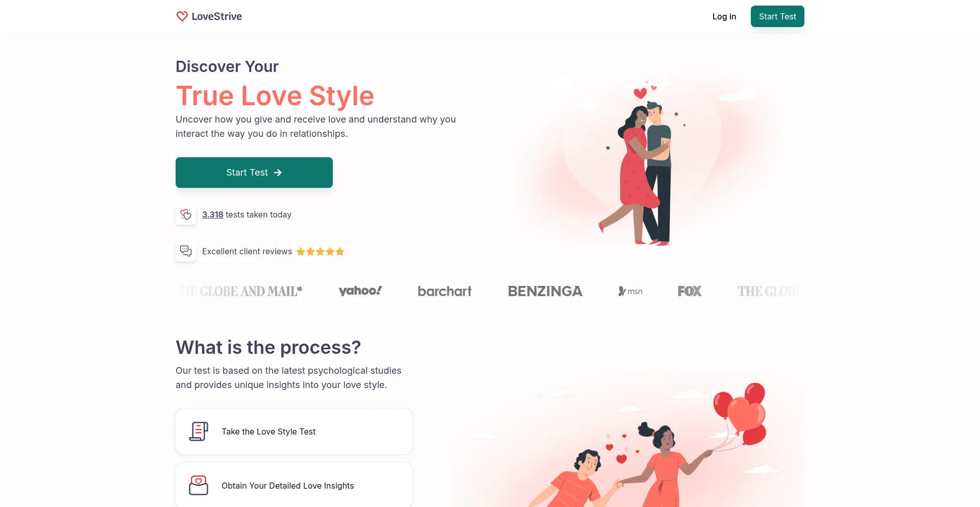
Task: Click the hearts icon beside tests taken
Action: [x=186, y=214]
